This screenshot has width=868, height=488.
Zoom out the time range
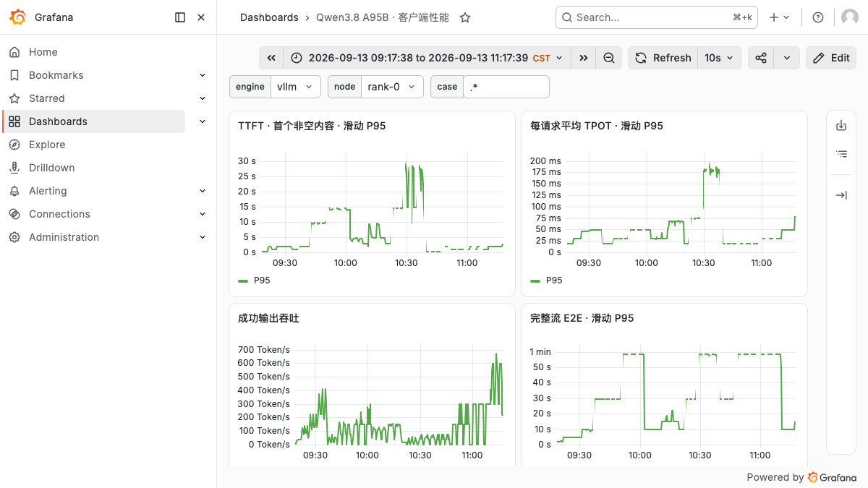(x=609, y=58)
